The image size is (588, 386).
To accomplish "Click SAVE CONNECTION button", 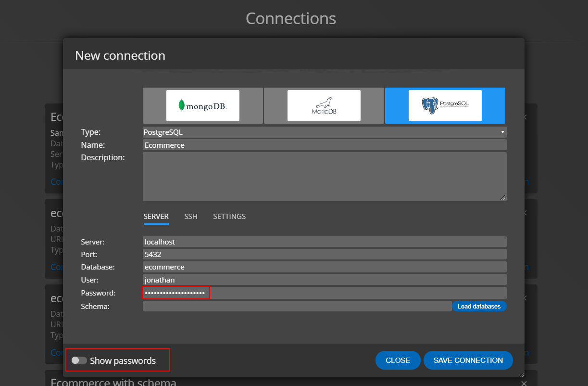I will click(x=468, y=360).
